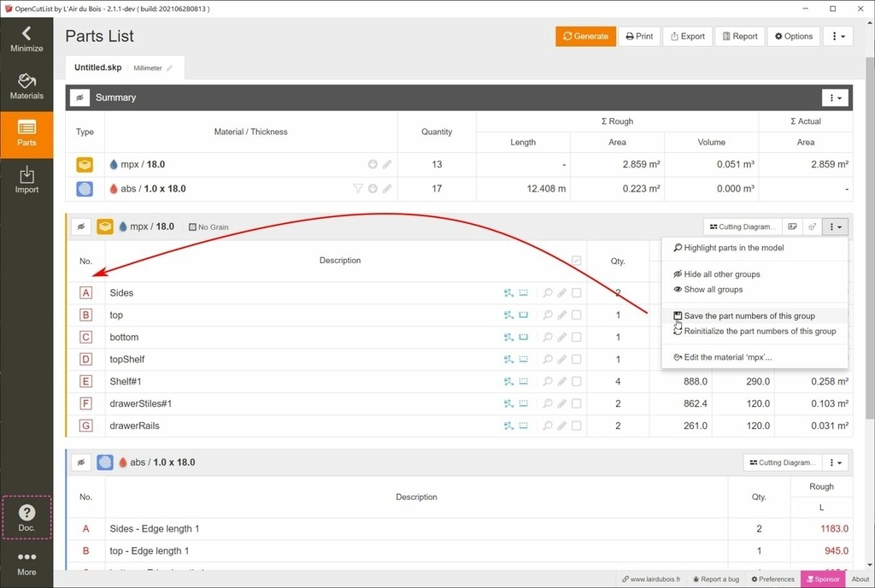Screen dimensions: 875x588
Task: Click the hierarchy icon in drawerRails row
Action: (x=508, y=426)
